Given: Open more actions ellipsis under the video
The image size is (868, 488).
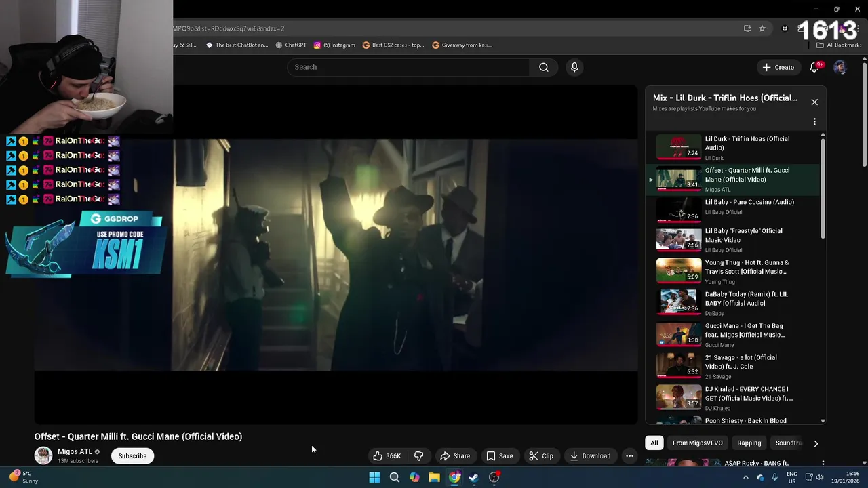Looking at the screenshot, I should (x=629, y=456).
